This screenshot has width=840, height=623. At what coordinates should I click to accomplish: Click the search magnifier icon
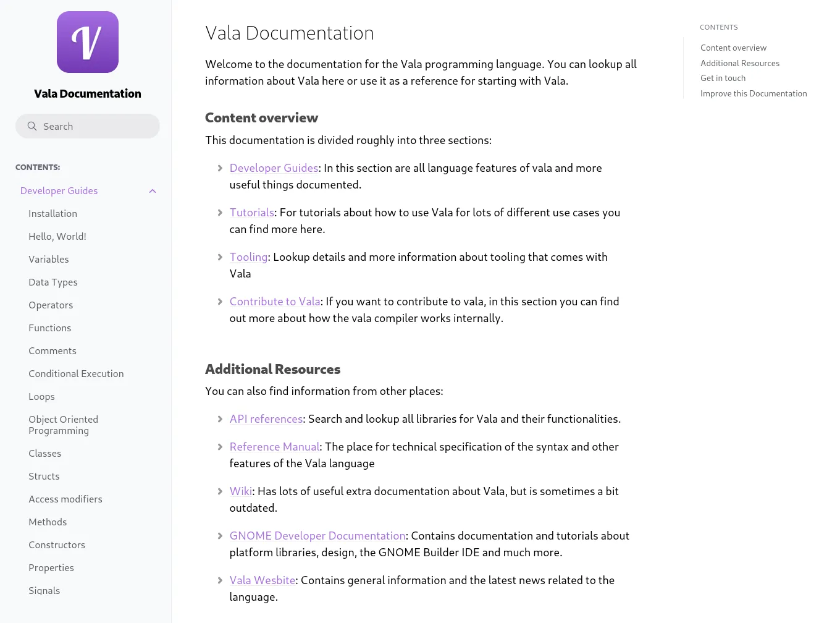(32, 126)
